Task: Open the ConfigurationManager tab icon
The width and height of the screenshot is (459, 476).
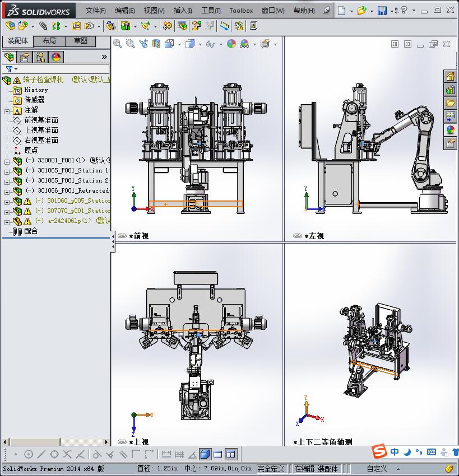Action: pos(40,57)
